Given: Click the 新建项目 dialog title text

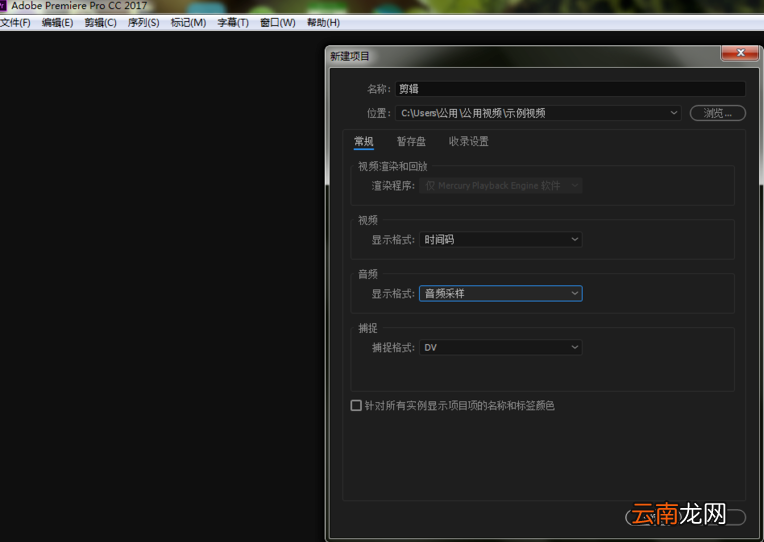Looking at the screenshot, I should point(350,57).
